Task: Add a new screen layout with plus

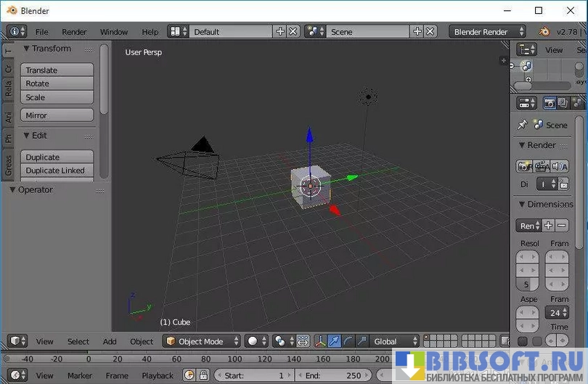Action: point(280,32)
